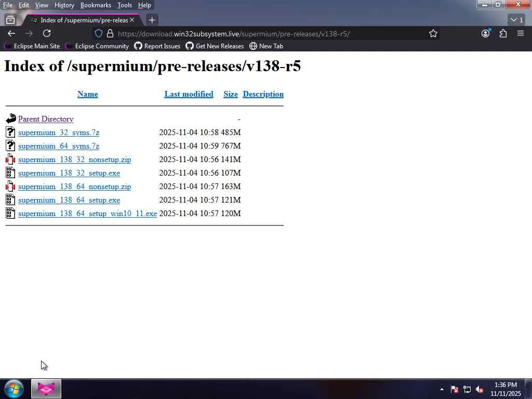Download supermium_138_64_setup.exe
Screen dimensions: 532x399
[x=69, y=200]
